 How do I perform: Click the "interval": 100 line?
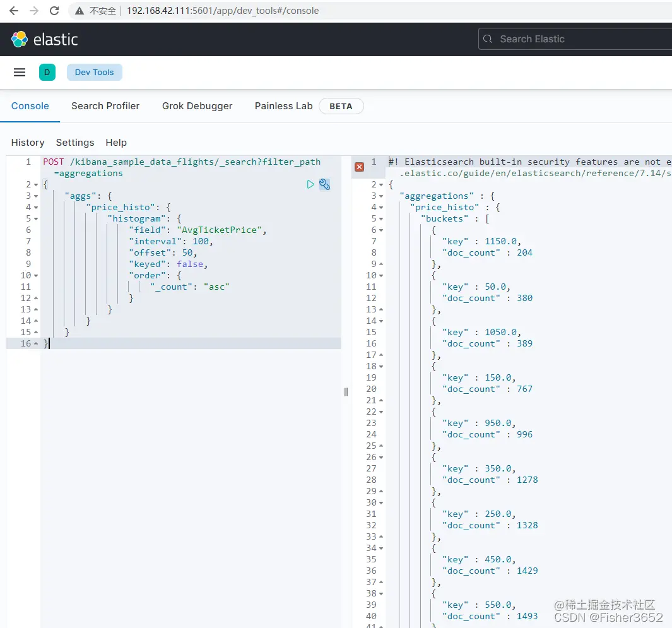click(170, 241)
